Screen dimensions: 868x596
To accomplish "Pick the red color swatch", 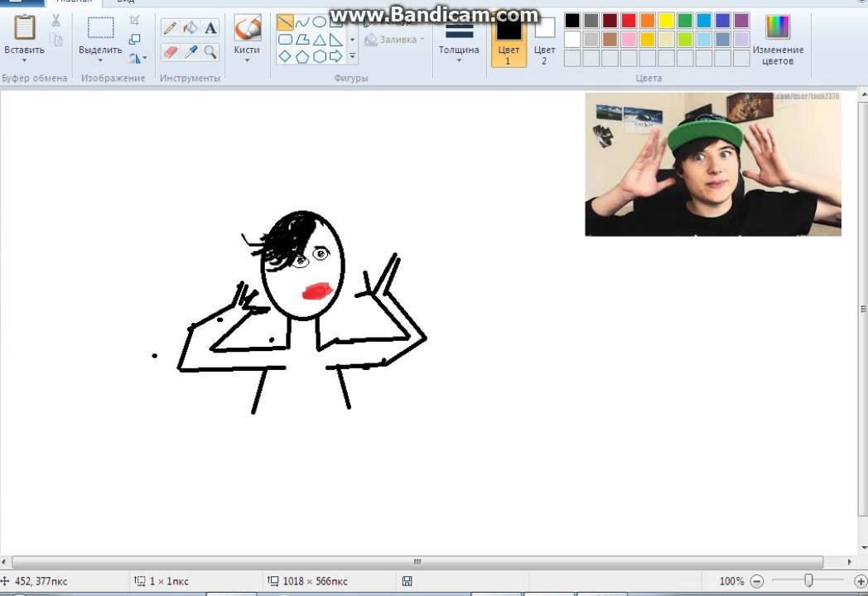I will click(629, 21).
